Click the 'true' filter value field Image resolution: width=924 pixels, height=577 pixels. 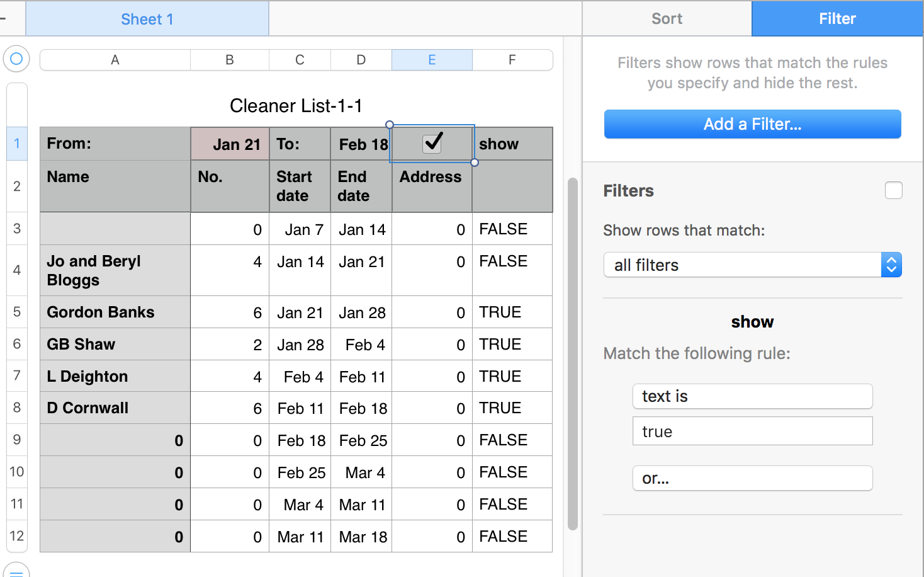point(752,431)
